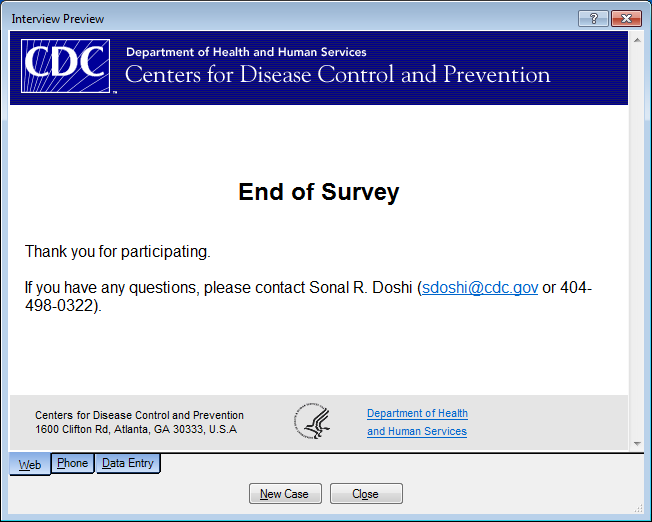
Task: Click the End of Survey heading
Action: pos(318,192)
